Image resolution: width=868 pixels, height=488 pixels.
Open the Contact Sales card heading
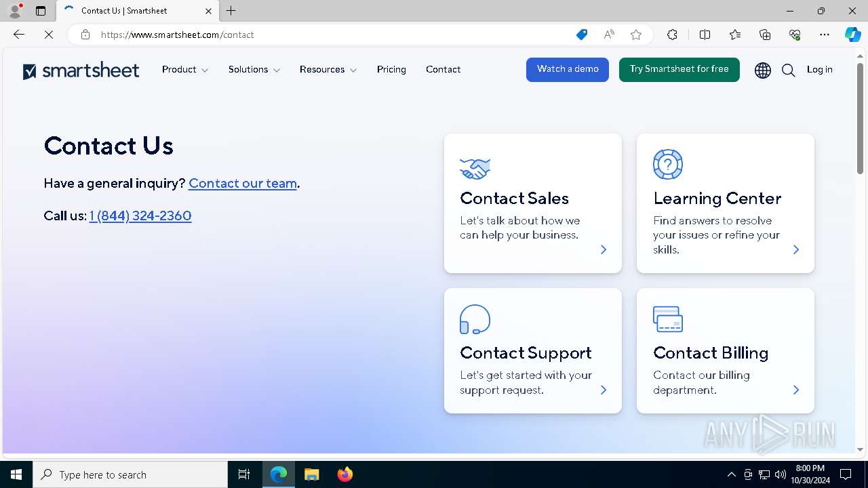click(515, 199)
